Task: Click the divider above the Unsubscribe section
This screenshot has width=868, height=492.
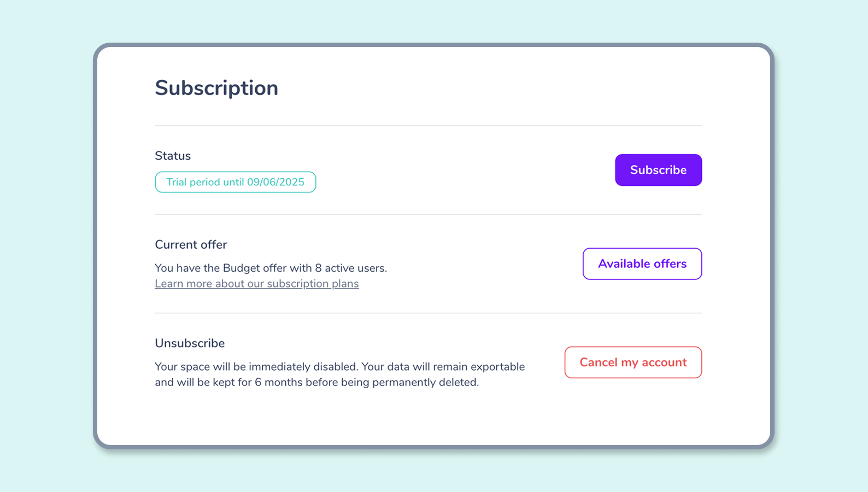Action: point(429,313)
